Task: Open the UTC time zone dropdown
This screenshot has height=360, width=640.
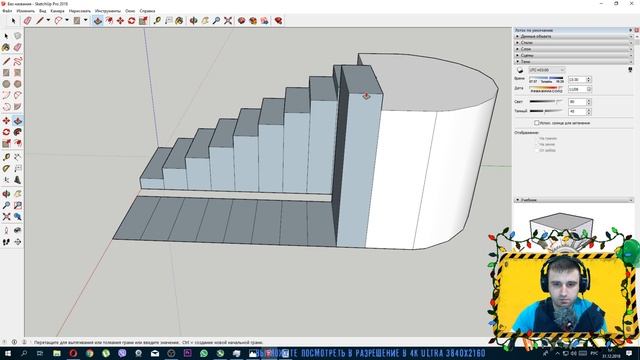Action: coord(547,70)
